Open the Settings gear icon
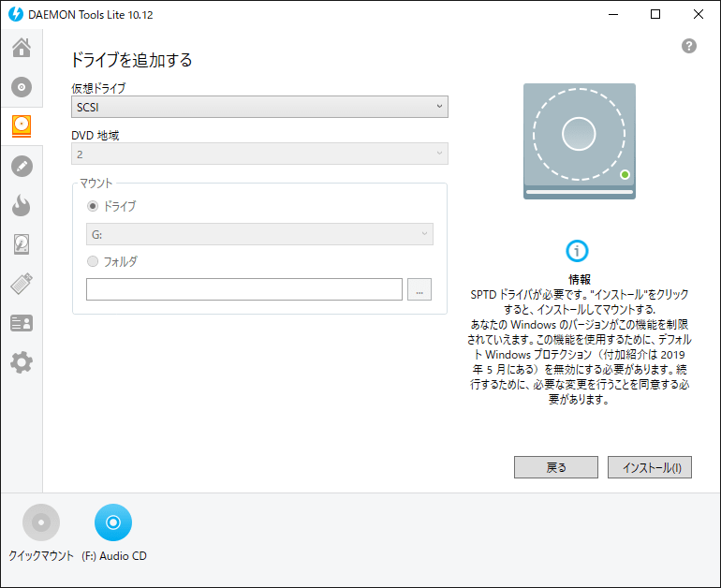 point(22,362)
